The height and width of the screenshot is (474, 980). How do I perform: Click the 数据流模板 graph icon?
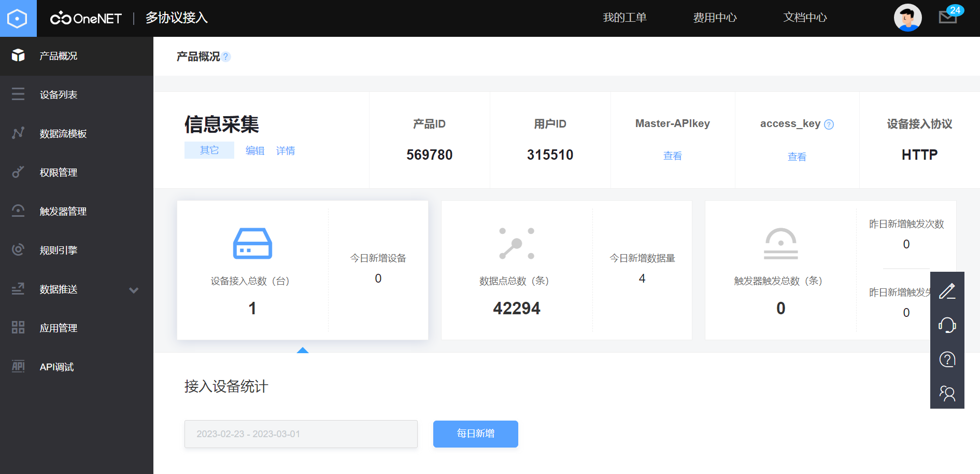(x=18, y=133)
